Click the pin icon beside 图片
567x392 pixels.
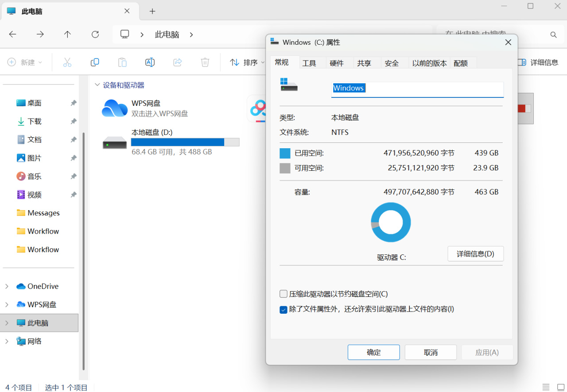74,158
